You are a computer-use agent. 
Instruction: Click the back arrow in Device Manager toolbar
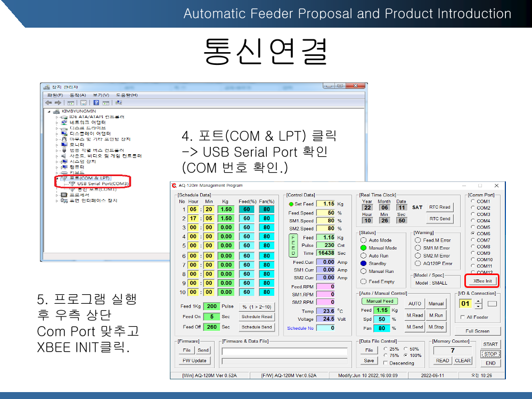point(48,103)
